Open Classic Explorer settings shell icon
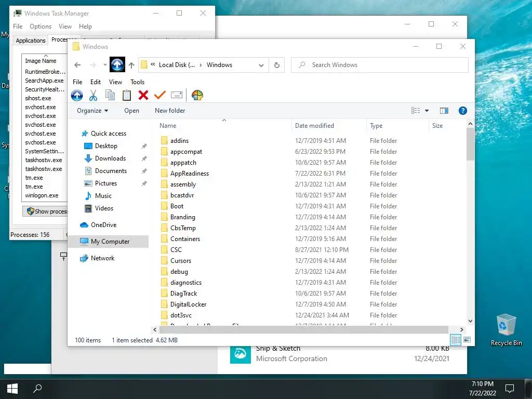The image size is (532, 399). (x=197, y=96)
